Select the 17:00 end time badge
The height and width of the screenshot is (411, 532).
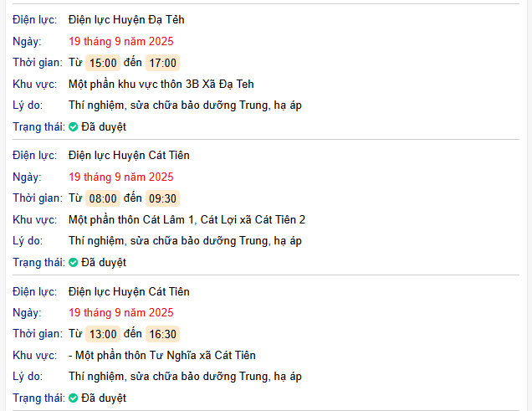tap(162, 63)
